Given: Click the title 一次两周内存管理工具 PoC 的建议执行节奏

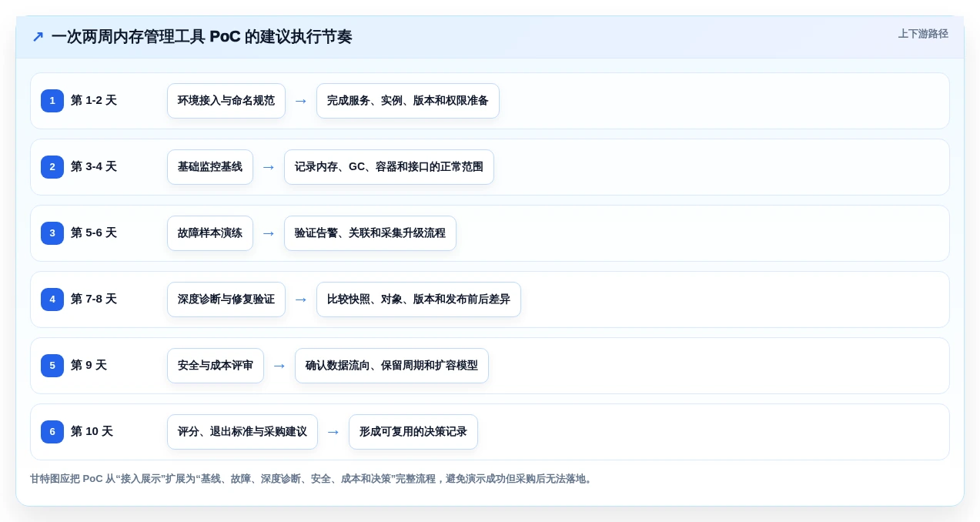Looking at the screenshot, I should [x=202, y=37].
